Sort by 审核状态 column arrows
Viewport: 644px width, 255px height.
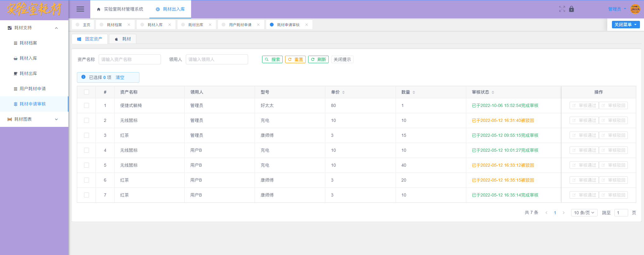coord(493,92)
